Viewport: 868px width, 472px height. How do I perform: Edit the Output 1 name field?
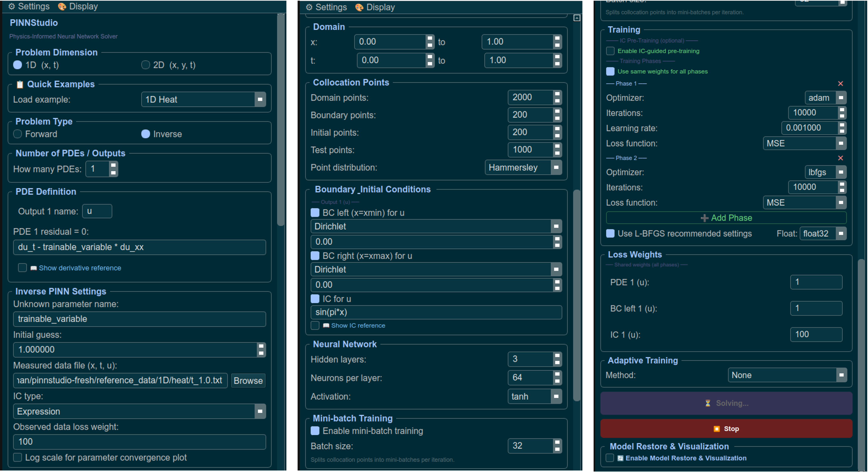pos(97,211)
